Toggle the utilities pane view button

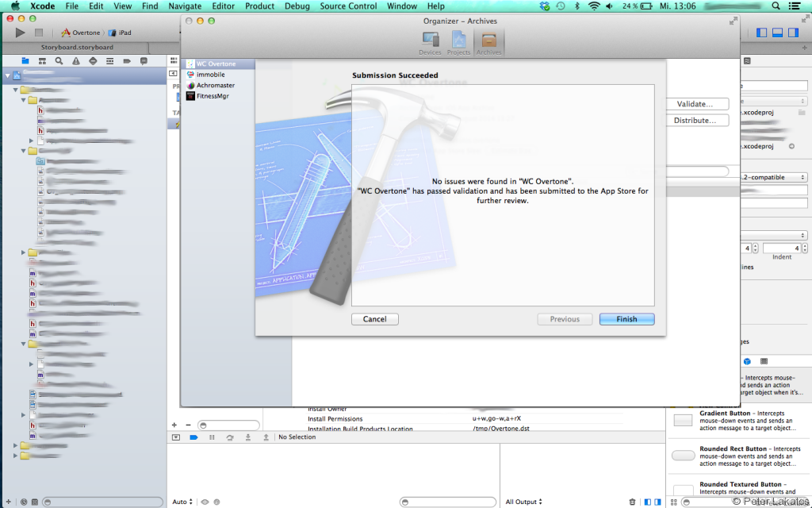793,33
